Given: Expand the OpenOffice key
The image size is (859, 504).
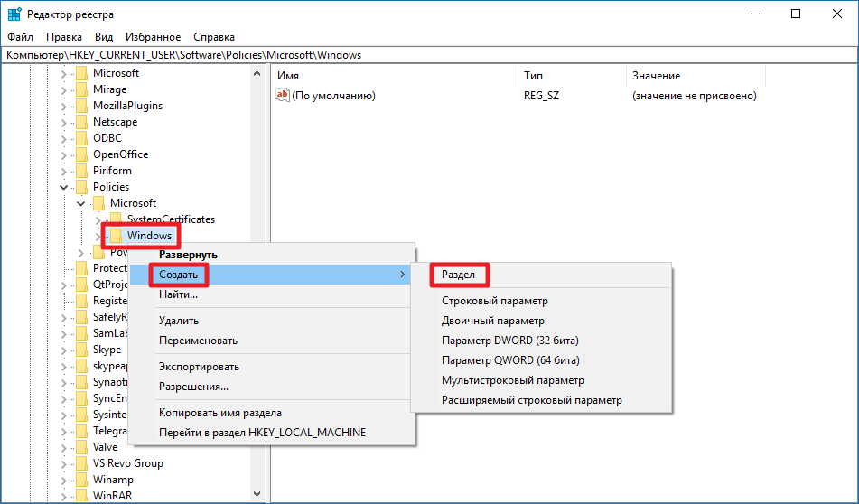Looking at the screenshot, I should point(63,155).
